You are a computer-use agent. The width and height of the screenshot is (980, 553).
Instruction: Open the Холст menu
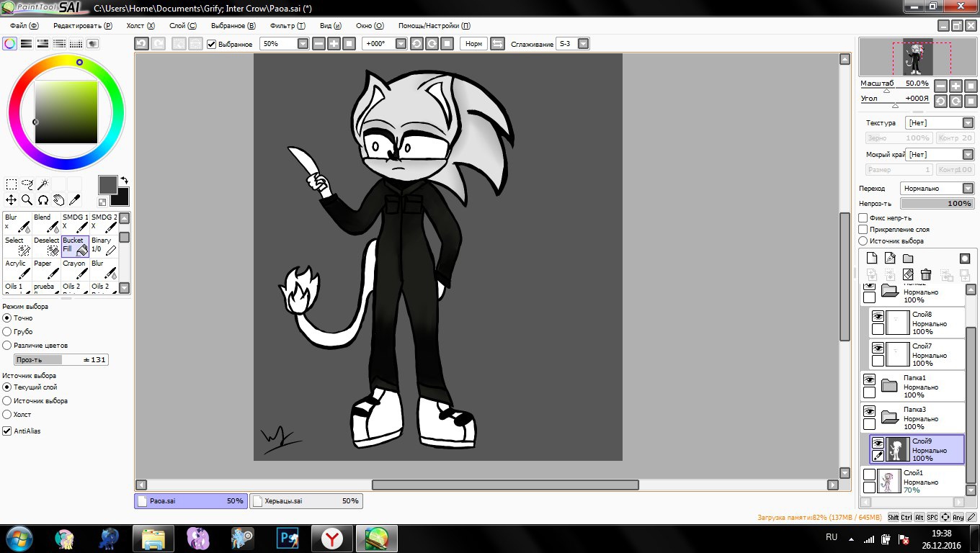(141, 25)
